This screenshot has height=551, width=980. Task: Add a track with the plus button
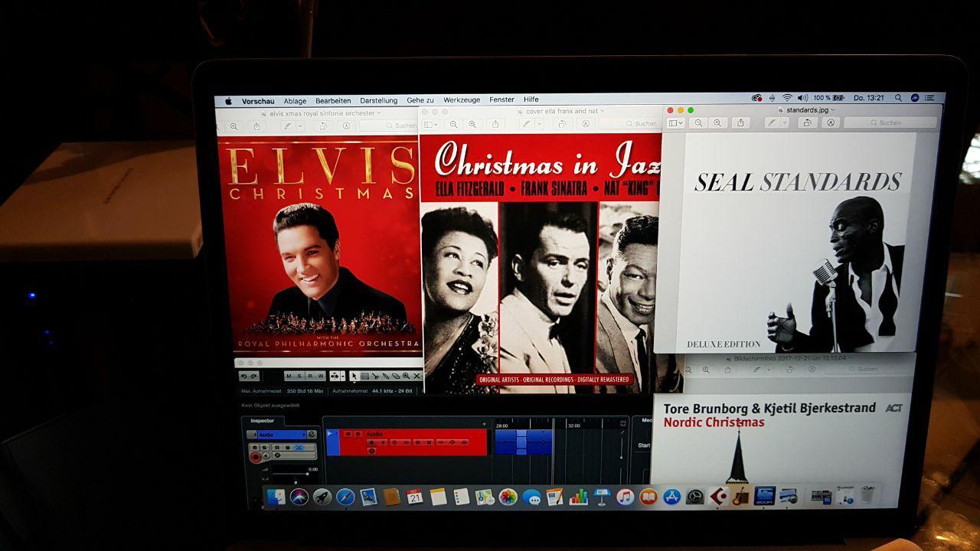coord(484,423)
